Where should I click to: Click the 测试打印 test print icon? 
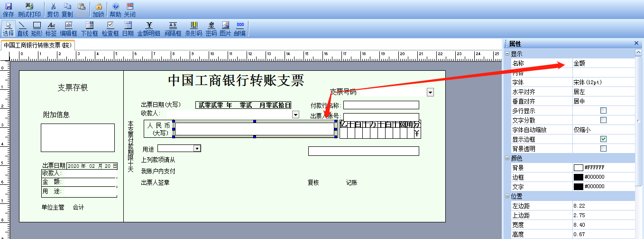coord(29,6)
